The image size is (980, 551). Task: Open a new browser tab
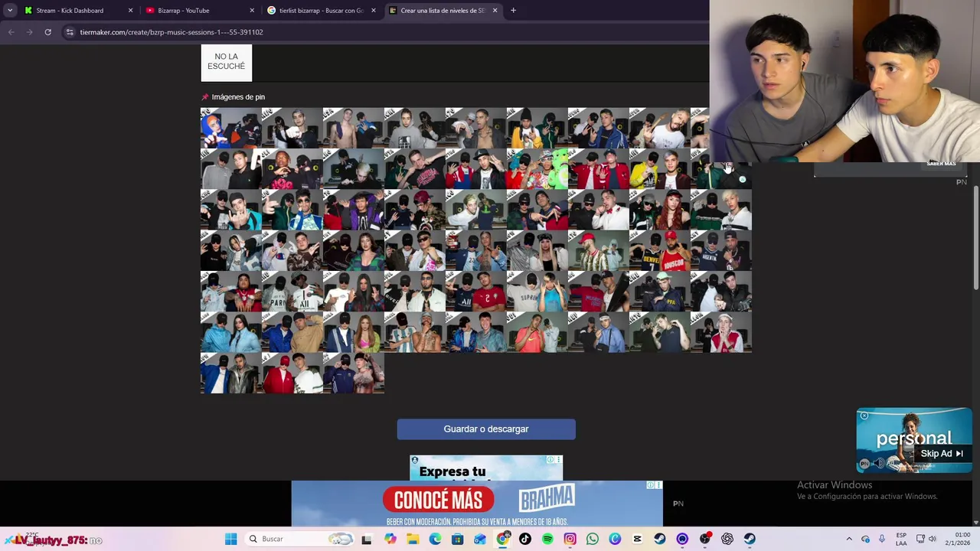coord(514,11)
